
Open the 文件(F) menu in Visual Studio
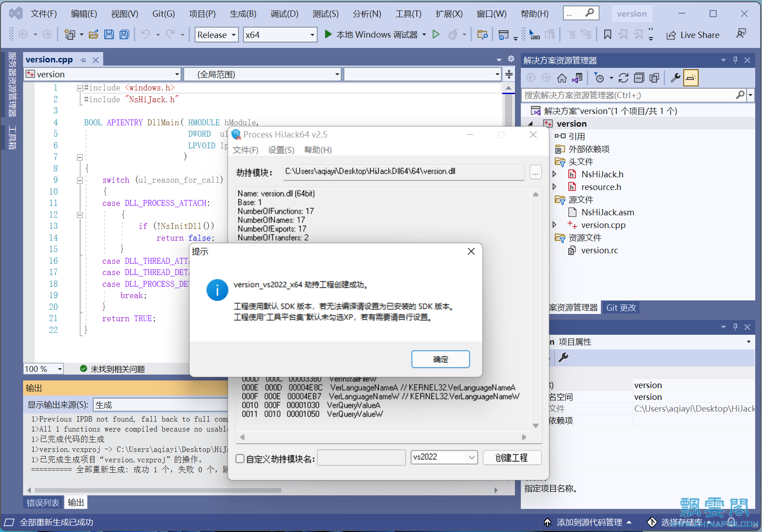pyautogui.click(x=44, y=14)
